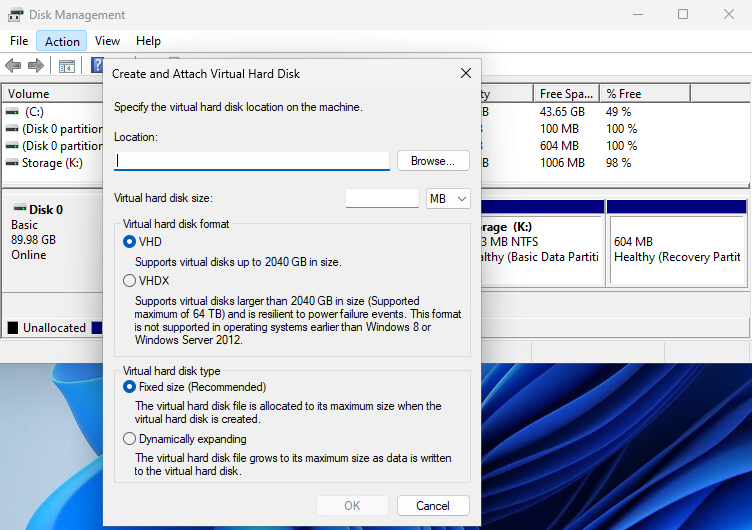Open the View menu
The width and height of the screenshot is (752, 530).
point(107,41)
